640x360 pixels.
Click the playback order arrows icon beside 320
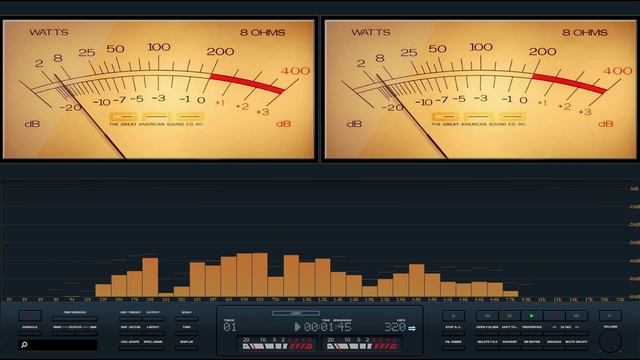point(412,328)
